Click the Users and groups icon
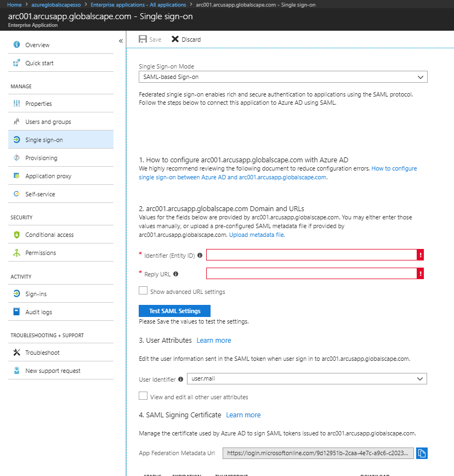The image size is (454, 476). [x=16, y=122]
